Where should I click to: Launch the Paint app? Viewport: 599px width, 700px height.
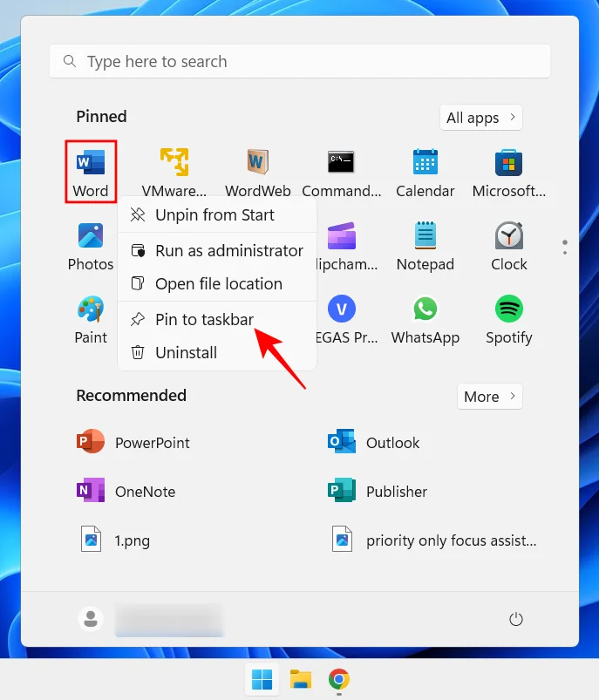pyautogui.click(x=91, y=319)
